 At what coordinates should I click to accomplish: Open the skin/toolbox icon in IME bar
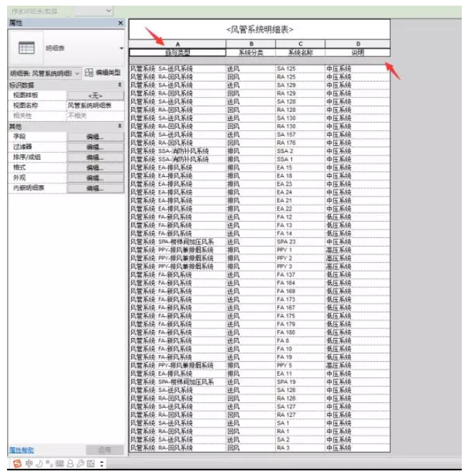91,463
